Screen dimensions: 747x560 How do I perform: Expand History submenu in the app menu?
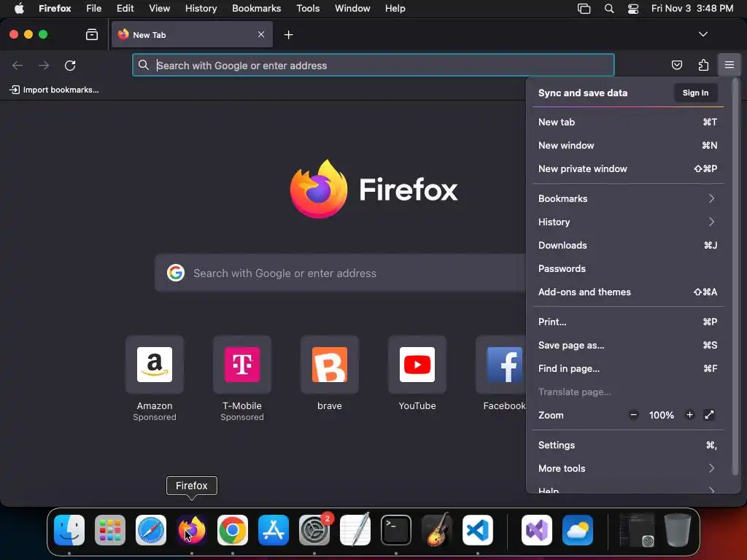(x=627, y=222)
